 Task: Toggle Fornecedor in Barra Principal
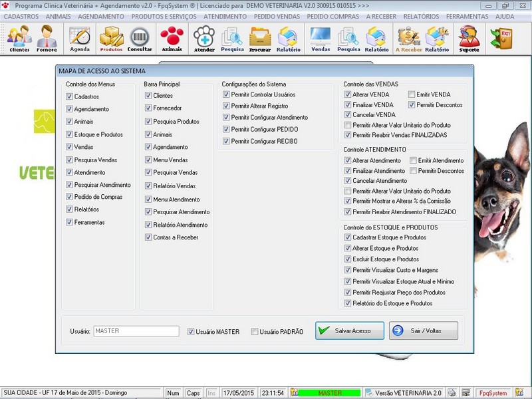pyautogui.click(x=148, y=108)
